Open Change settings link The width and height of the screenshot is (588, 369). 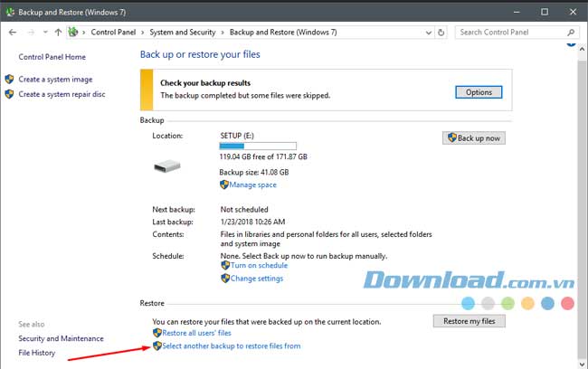pyautogui.click(x=257, y=279)
